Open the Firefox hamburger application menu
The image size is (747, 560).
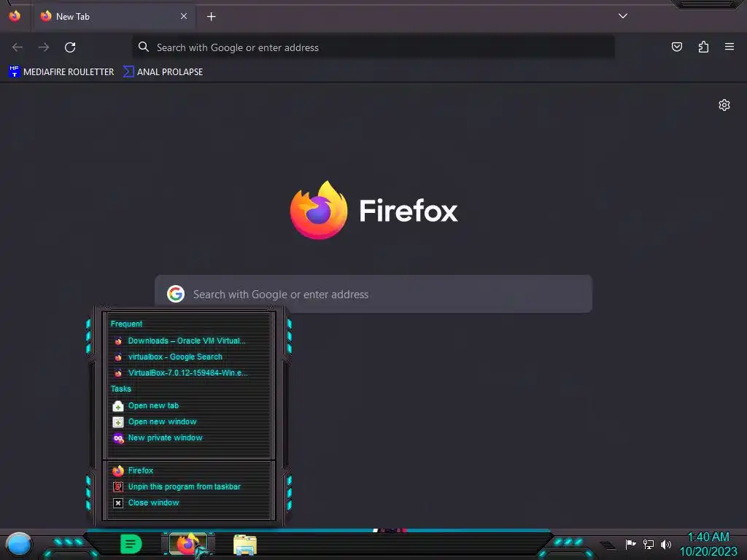729,47
